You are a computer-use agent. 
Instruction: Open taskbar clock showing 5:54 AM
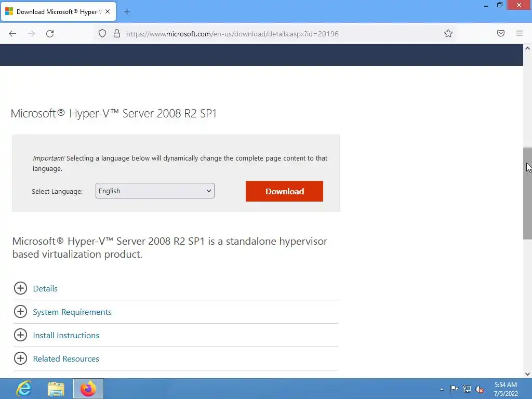pyautogui.click(x=506, y=389)
